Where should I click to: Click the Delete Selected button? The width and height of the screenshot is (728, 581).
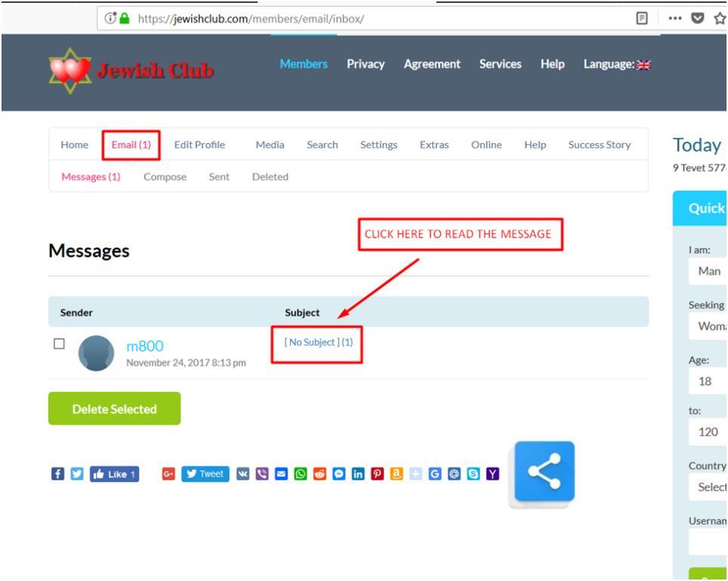click(x=114, y=409)
